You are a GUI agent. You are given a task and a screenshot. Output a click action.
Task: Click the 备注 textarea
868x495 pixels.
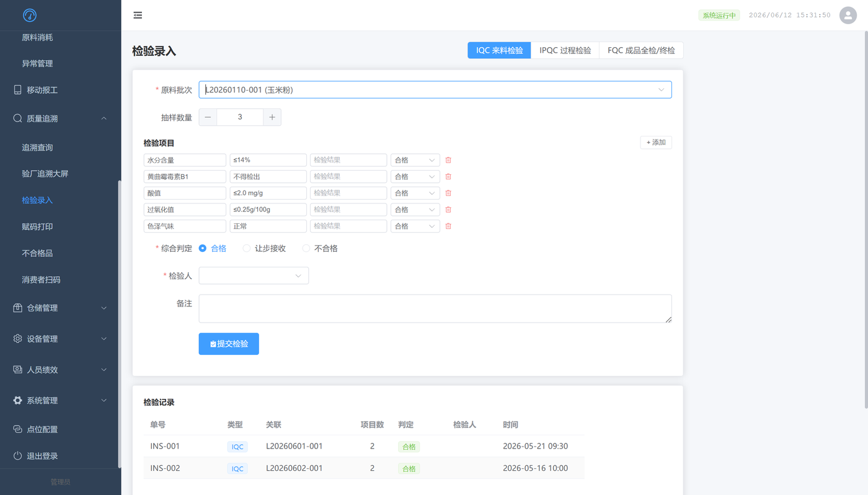coord(435,308)
